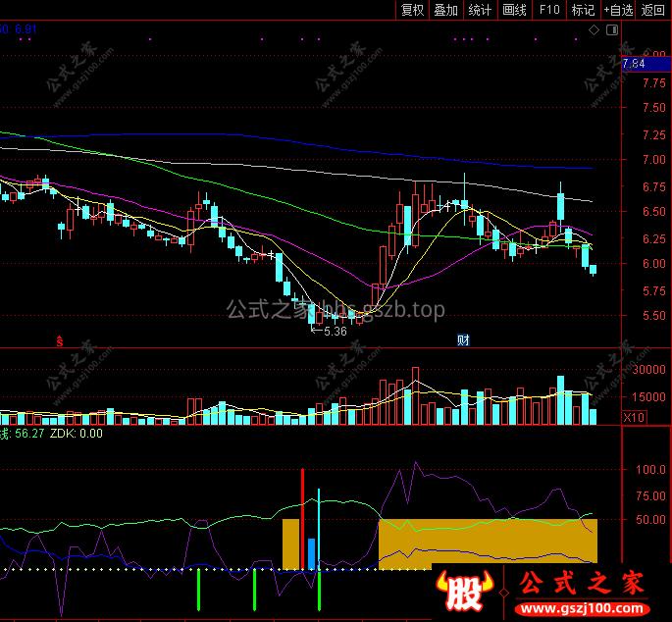The height and width of the screenshot is (622, 672).
Task: Click the red S marker on chart
Action: (59, 340)
